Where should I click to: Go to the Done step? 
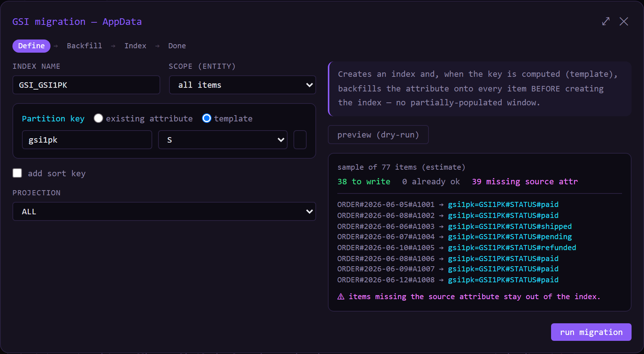tap(177, 46)
